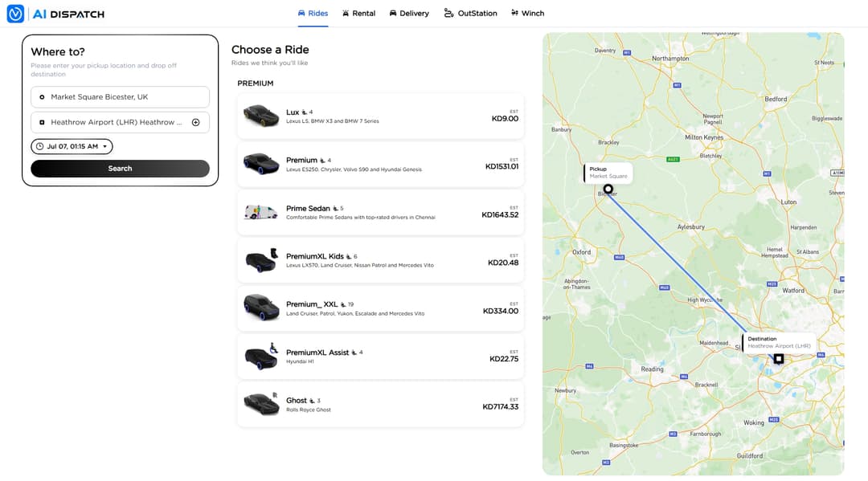Choose the Premium ride card
This screenshot has width=868, height=481.
click(380, 164)
